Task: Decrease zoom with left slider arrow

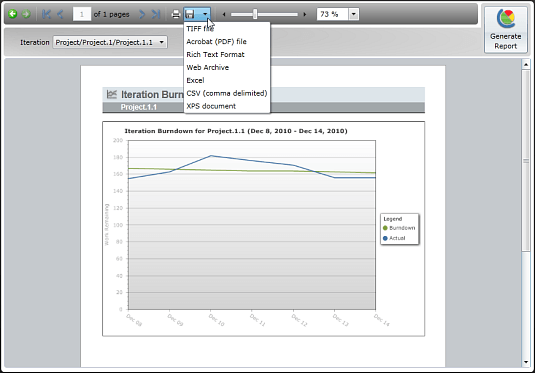Action: (x=224, y=14)
